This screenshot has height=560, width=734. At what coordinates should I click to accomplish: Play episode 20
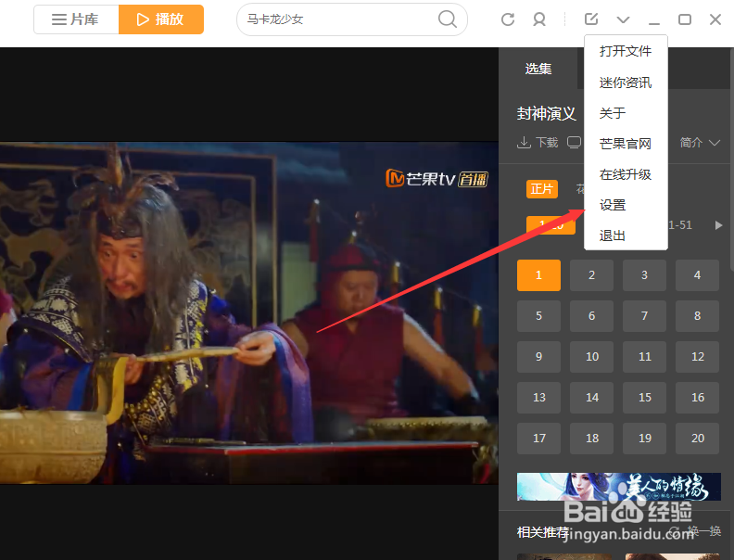pos(698,439)
